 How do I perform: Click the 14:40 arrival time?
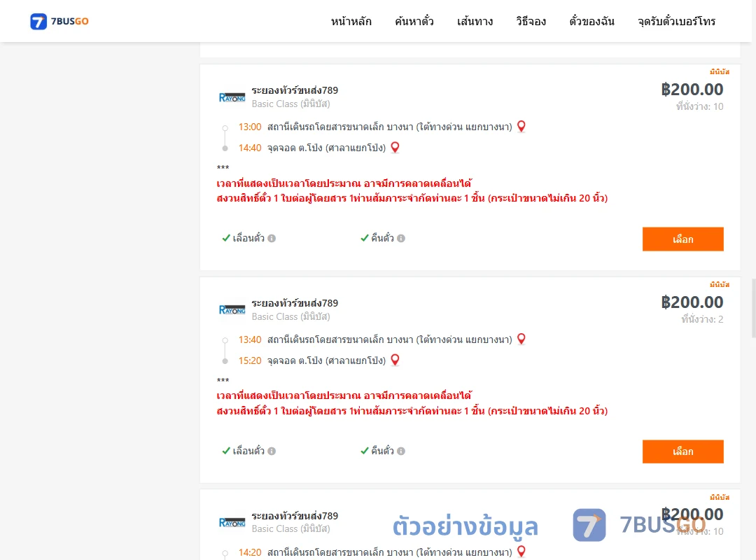(x=250, y=148)
